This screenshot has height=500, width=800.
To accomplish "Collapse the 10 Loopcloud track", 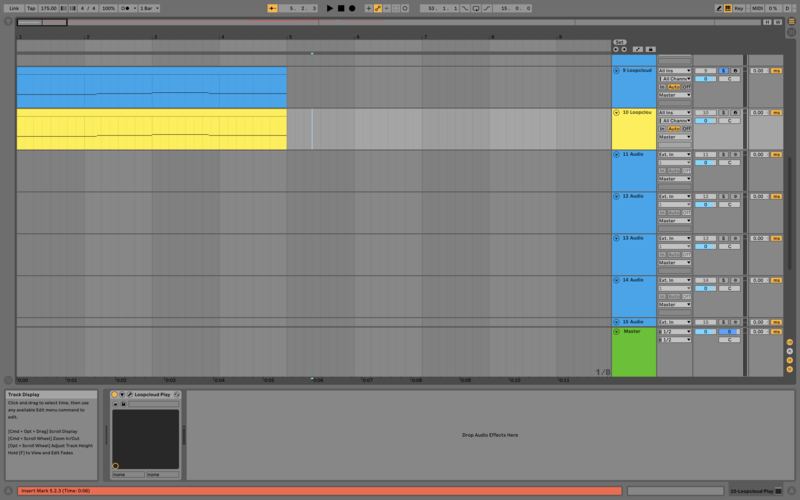I will 616,113.
